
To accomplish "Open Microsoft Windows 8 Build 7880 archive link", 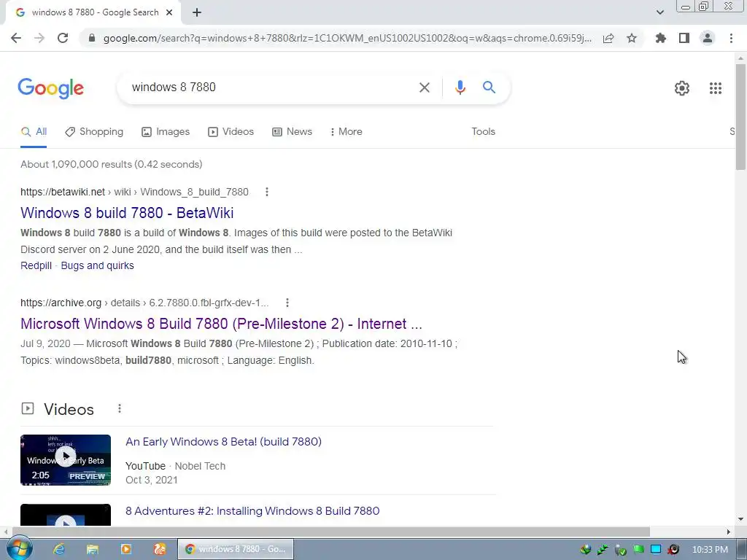I will pyautogui.click(x=221, y=324).
